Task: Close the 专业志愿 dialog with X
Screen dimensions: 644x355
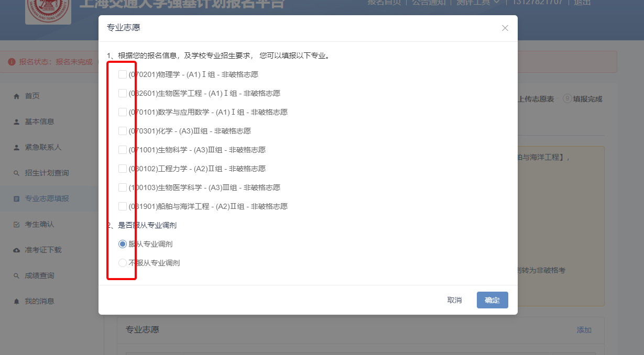Action: pyautogui.click(x=505, y=28)
